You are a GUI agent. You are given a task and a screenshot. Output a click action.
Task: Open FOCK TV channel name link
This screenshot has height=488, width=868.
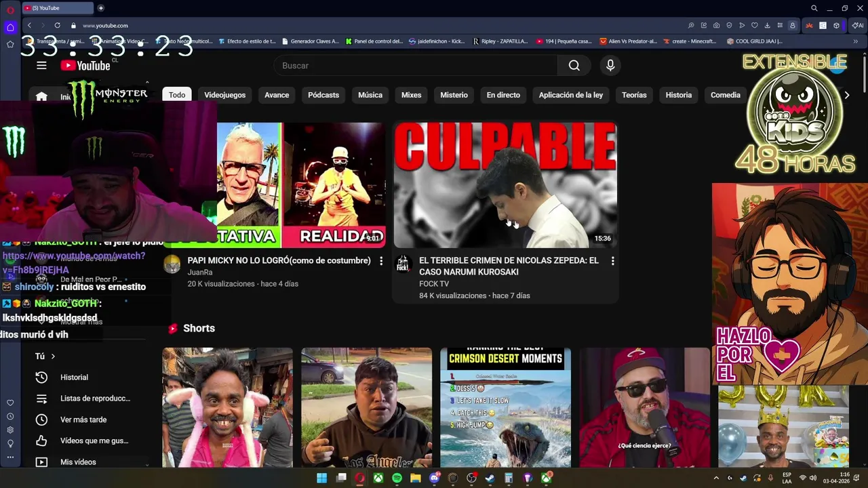(434, 284)
